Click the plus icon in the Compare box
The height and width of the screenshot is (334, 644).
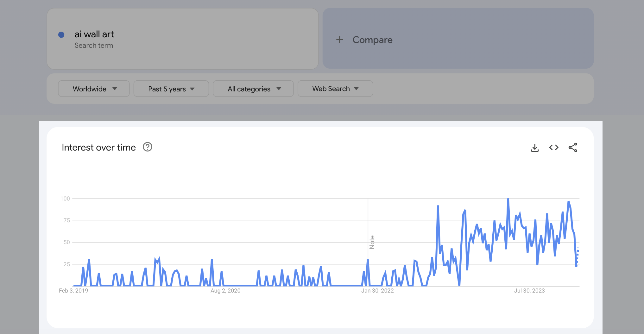(340, 40)
